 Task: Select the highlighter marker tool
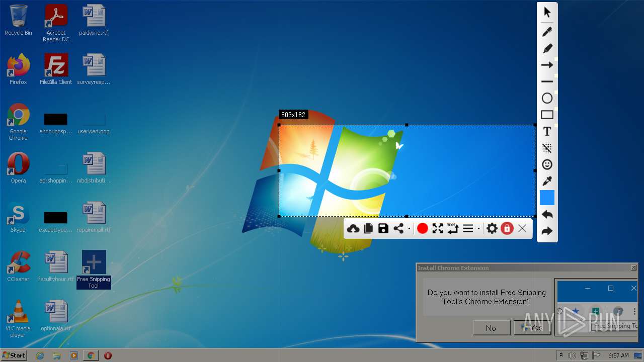547,48
